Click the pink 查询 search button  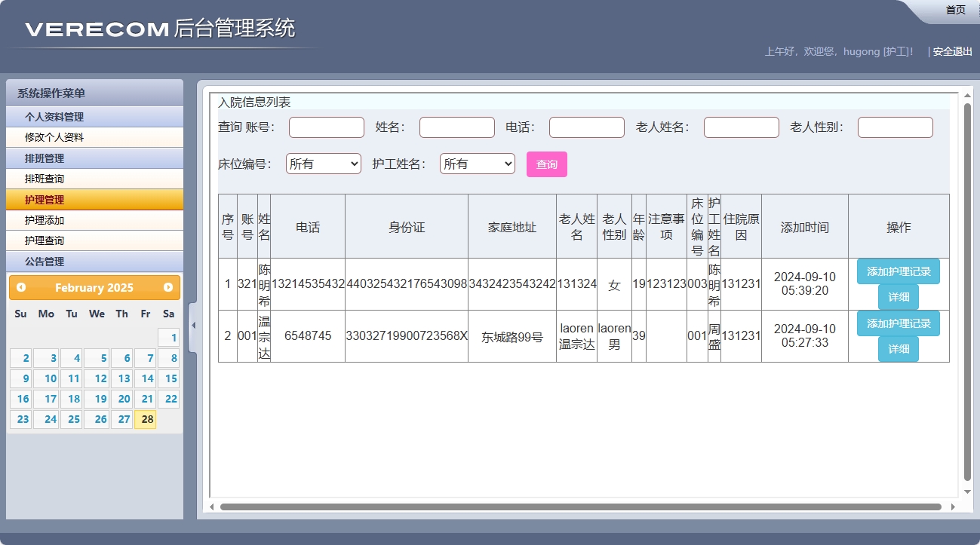tap(546, 164)
